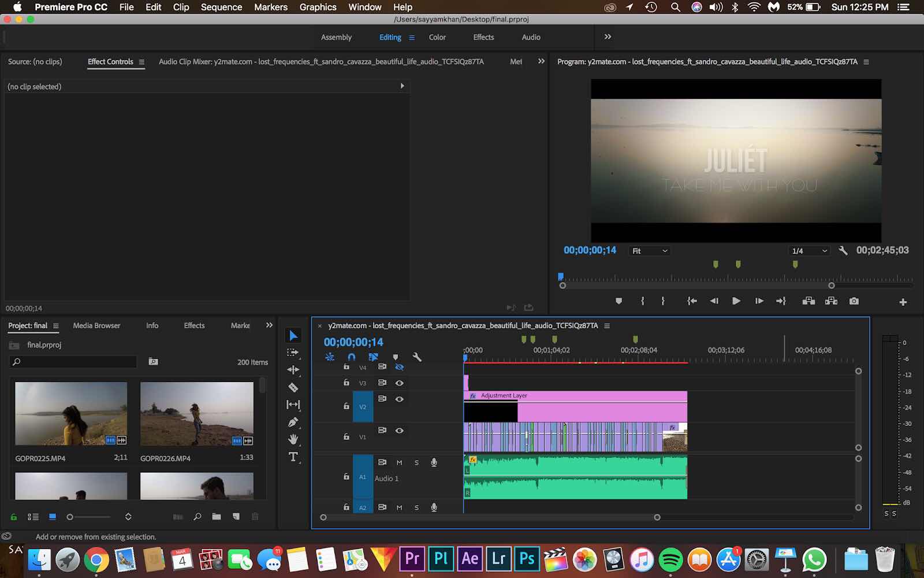Select the Selection arrow tool

[x=293, y=335]
